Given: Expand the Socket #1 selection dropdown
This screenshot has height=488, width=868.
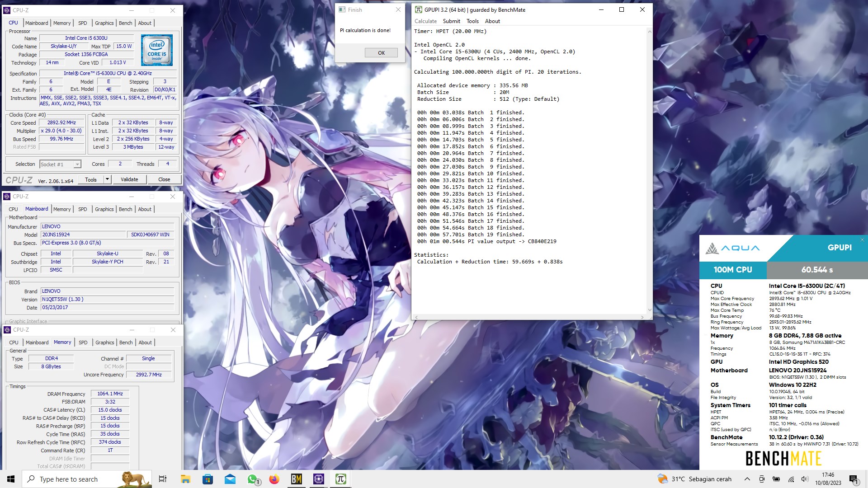Looking at the screenshot, I should [x=77, y=164].
